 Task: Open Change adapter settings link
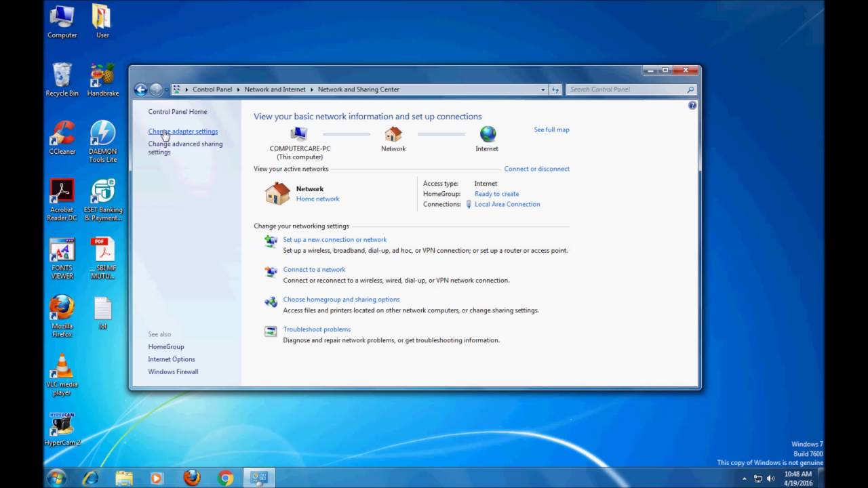pos(183,131)
